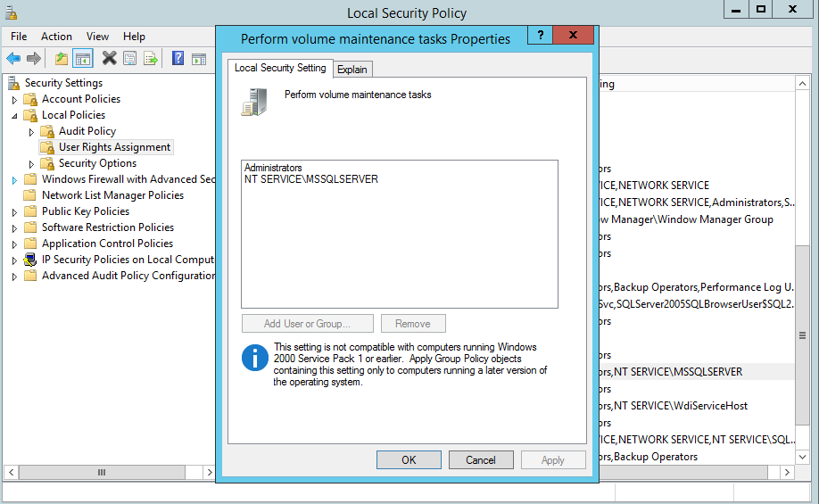Collapse the Local Policies tree node
The width and height of the screenshot is (819, 504).
coord(14,115)
